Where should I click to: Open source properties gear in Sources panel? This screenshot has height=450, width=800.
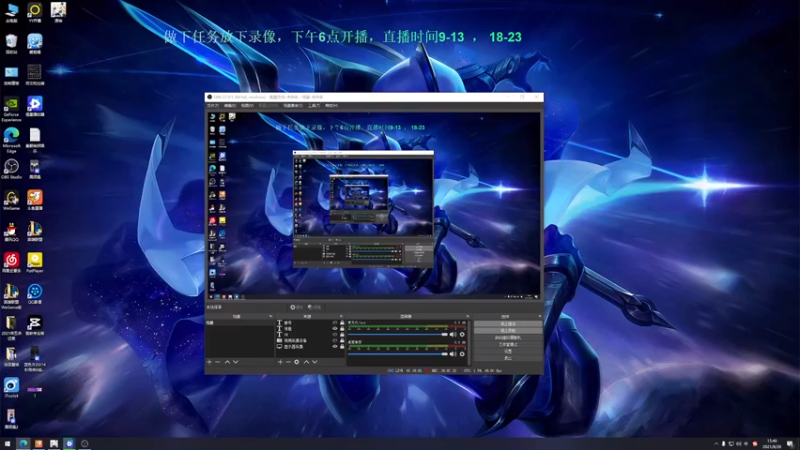(296, 362)
